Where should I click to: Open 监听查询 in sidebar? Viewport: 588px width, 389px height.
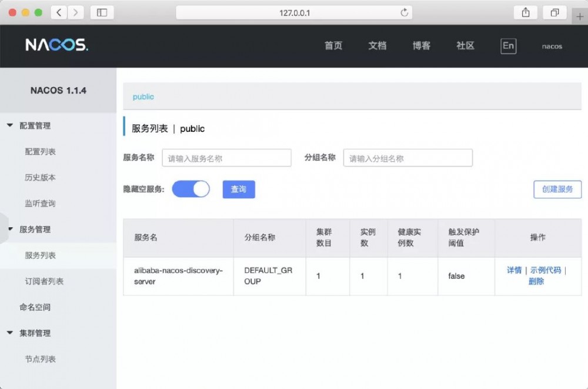40,203
